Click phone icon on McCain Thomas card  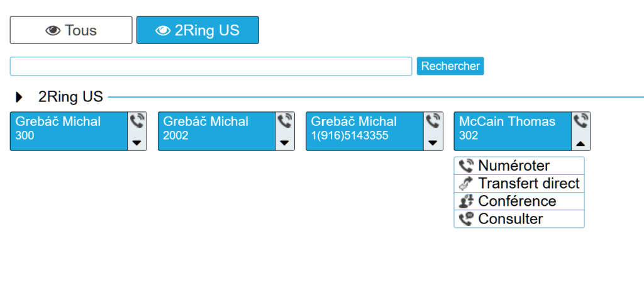(581, 120)
